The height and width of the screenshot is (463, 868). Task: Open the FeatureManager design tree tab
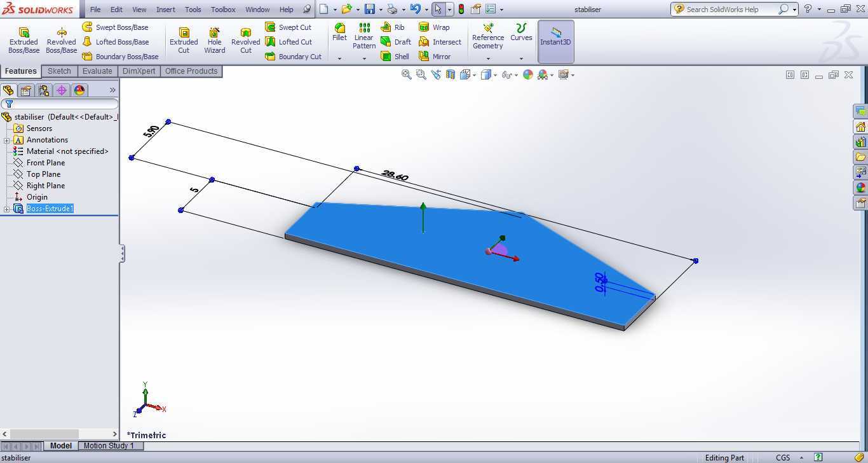[8, 90]
